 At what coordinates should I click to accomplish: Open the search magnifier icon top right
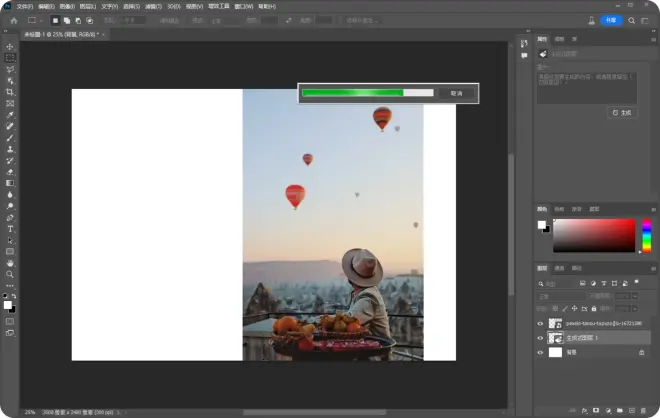coord(631,20)
